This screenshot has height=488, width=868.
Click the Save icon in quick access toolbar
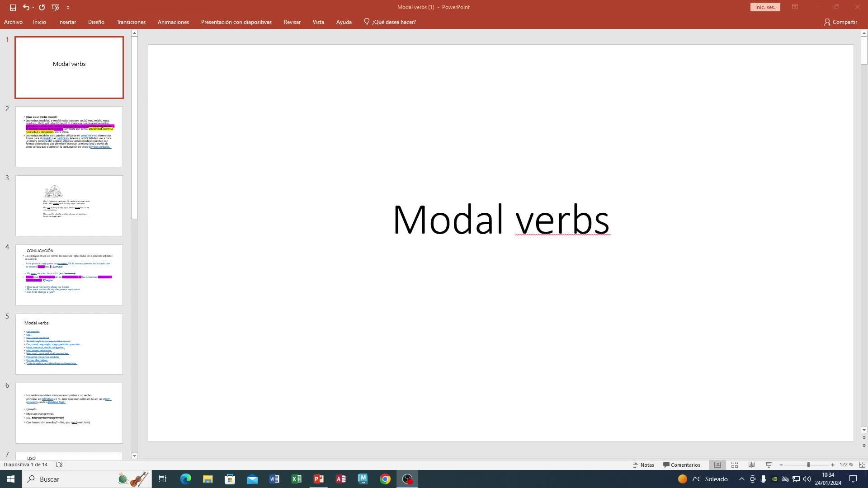pos(13,7)
